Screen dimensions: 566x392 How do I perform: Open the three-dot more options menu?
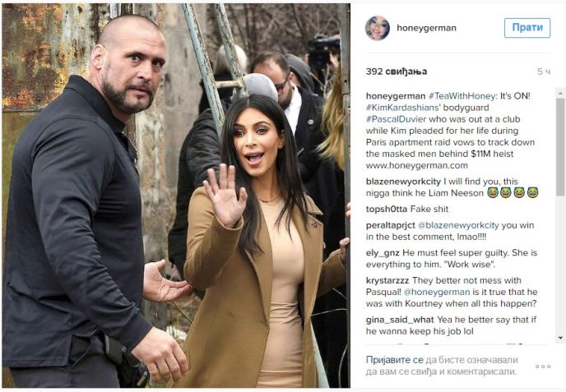click(x=543, y=367)
